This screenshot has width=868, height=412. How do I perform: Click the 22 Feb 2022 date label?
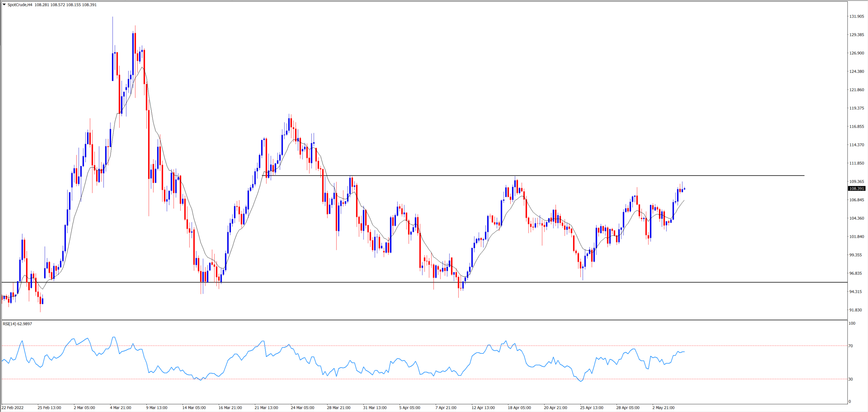[13, 408]
